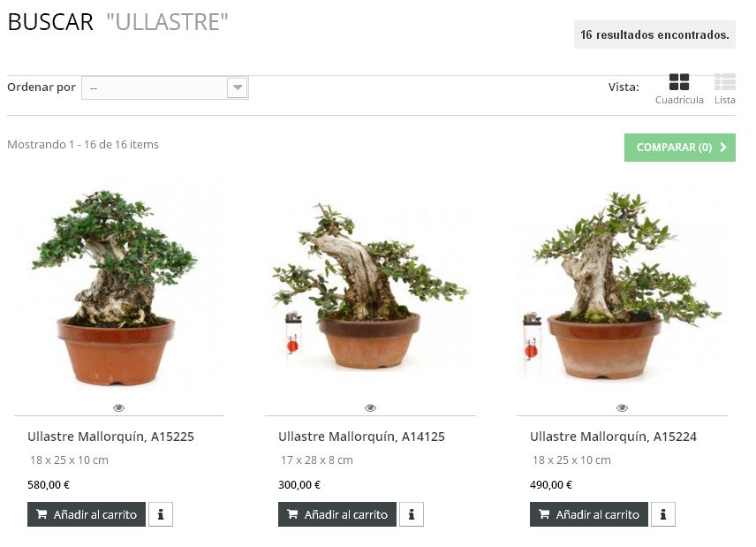This screenshot has height=547, width=756.
Task: Switch to Cuadrícula grid view icon
Action: coord(679,82)
